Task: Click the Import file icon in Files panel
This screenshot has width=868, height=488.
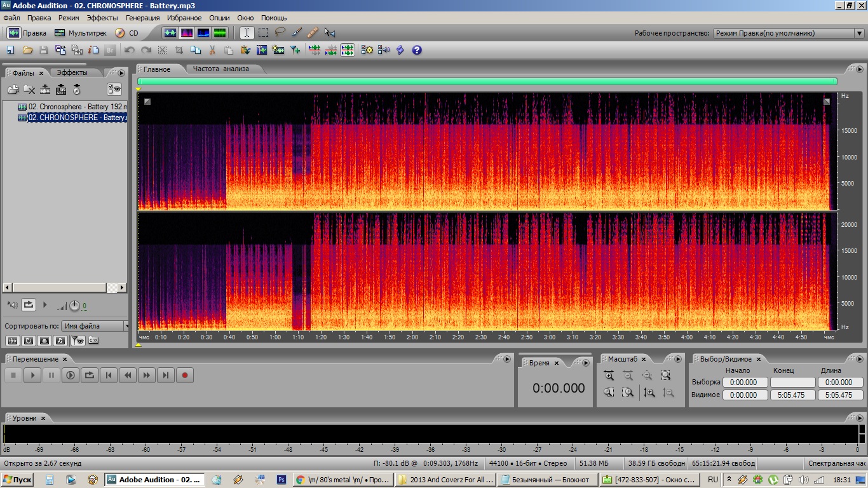Action: pyautogui.click(x=13, y=90)
